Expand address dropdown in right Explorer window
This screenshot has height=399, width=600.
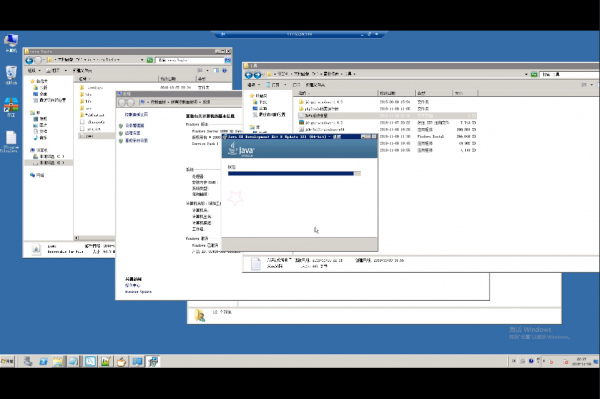coord(526,74)
